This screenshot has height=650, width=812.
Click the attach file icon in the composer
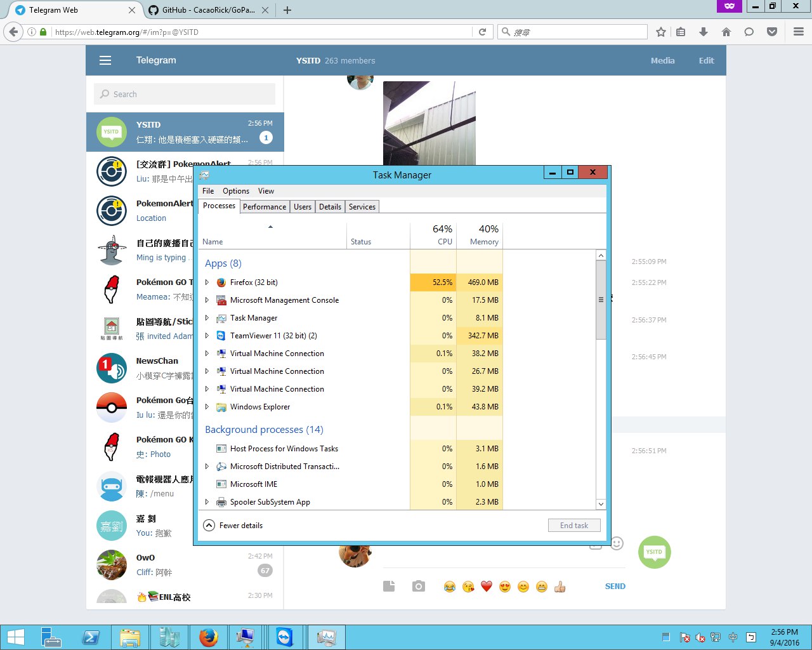pos(389,587)
